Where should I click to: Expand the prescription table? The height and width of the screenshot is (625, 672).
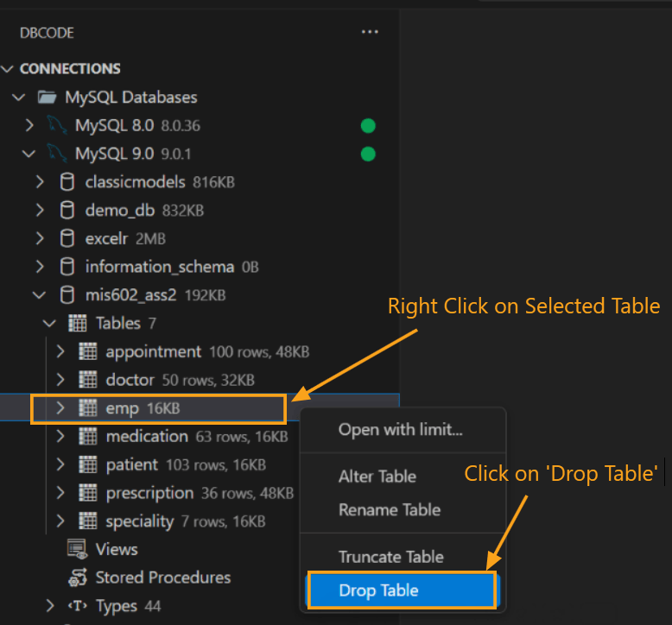coord(60,493)
